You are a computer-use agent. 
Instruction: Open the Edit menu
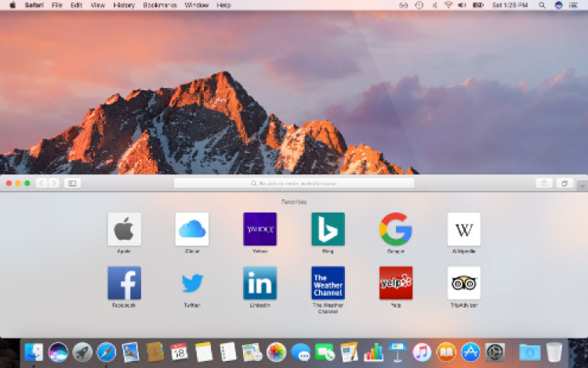(76, 5)
